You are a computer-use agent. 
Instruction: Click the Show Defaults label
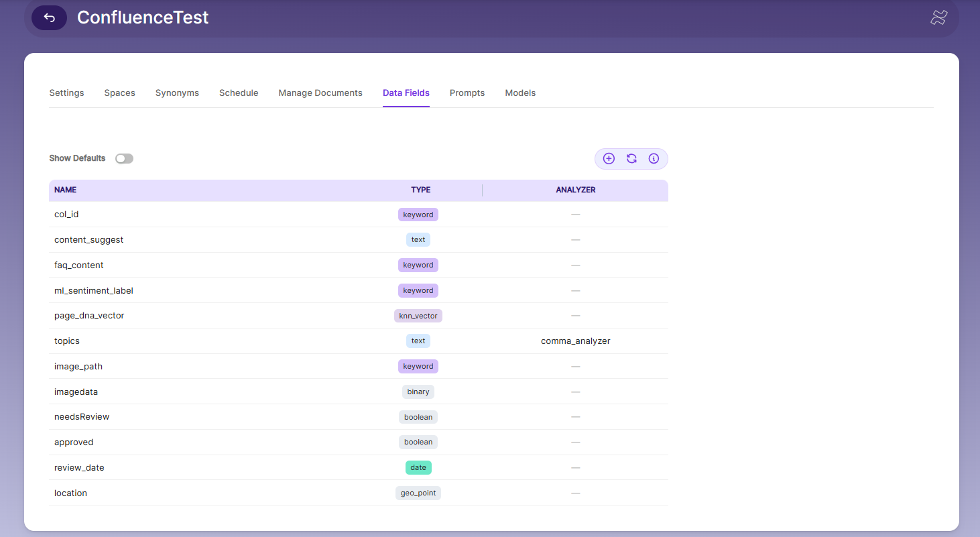[77, 159]
